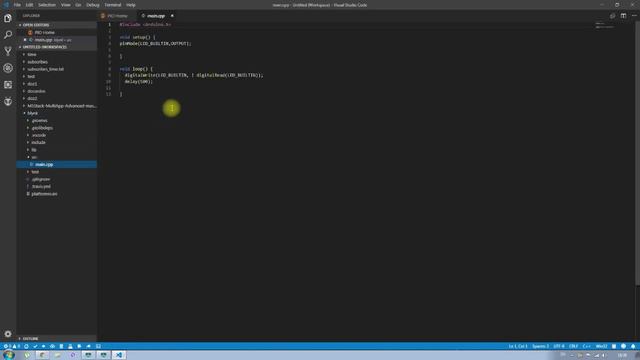The height and width of the screenshot is (360, 640).
Task: Open the Debug view in activity bar
Action: click(x=8, y=68)
